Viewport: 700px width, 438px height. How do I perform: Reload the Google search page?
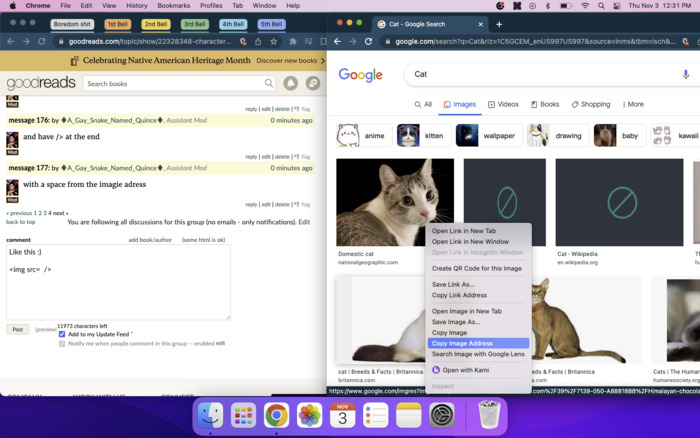coord(369,42)
